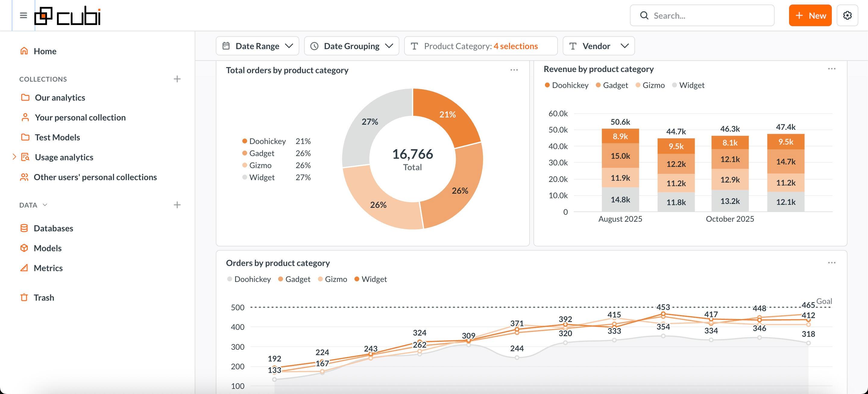Go to Home in the sidebar
This screenshot has height=394, width=868.
point(45,51)
